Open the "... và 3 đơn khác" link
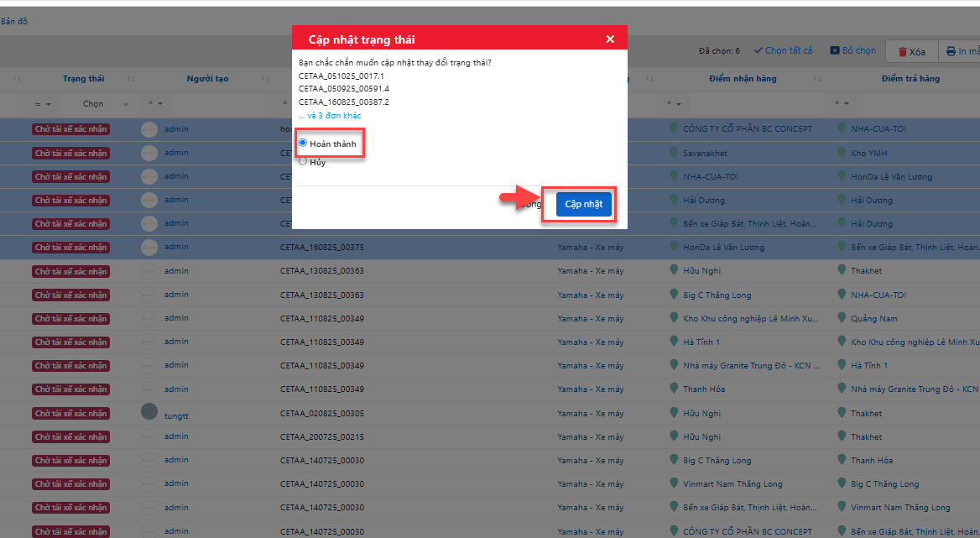The height and width of the screenshot is (538, 980). (330, 116)
